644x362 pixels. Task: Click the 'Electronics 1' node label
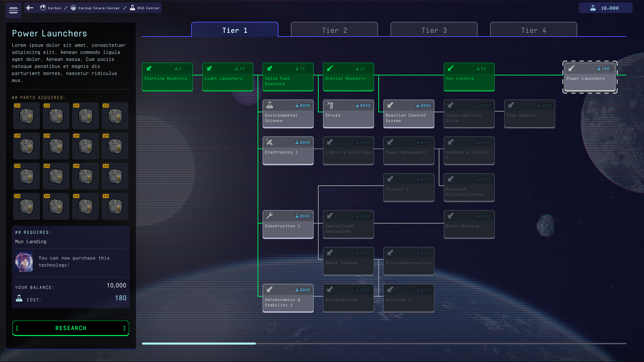281,152
